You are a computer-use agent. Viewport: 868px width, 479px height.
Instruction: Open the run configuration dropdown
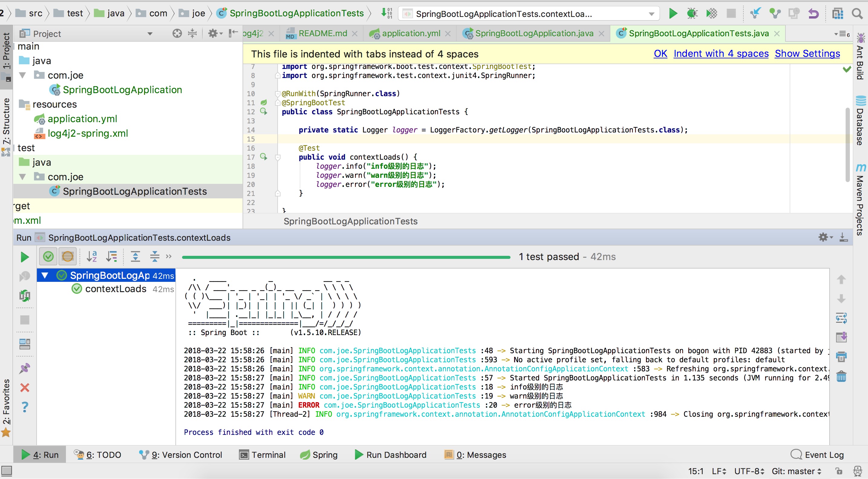(x=651, y=14)
